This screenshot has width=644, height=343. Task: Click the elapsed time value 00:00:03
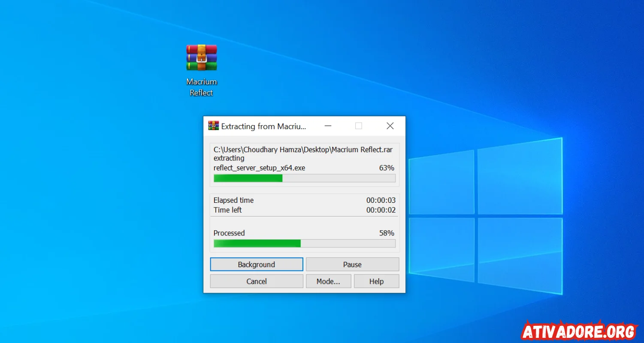click(x=381, y=200)
